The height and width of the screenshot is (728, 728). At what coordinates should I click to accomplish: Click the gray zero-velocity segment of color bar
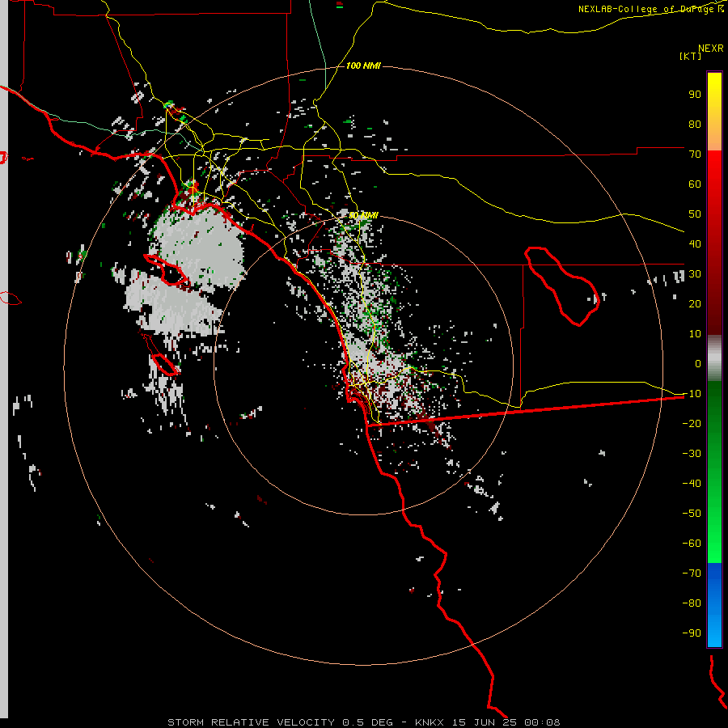point(714,358)
